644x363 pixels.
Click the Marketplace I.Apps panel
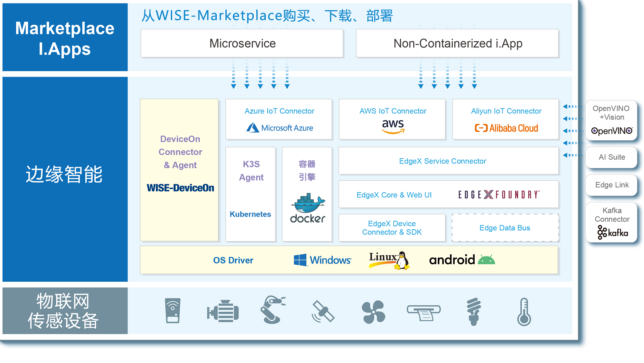(65, 37)
